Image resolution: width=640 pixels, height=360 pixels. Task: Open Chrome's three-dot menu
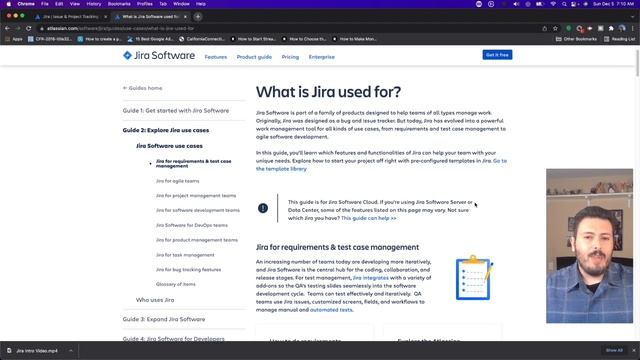633,29
